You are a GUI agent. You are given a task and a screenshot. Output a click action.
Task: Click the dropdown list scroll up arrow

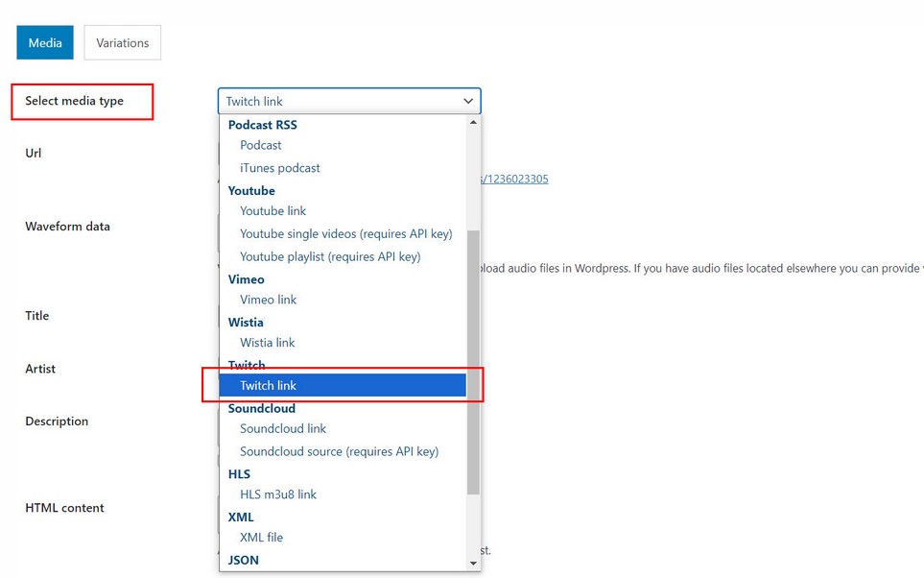click(x=473, y=122)
